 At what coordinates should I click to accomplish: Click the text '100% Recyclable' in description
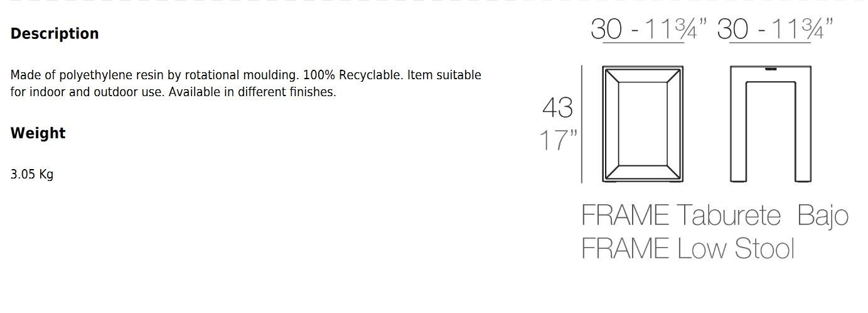352,75
